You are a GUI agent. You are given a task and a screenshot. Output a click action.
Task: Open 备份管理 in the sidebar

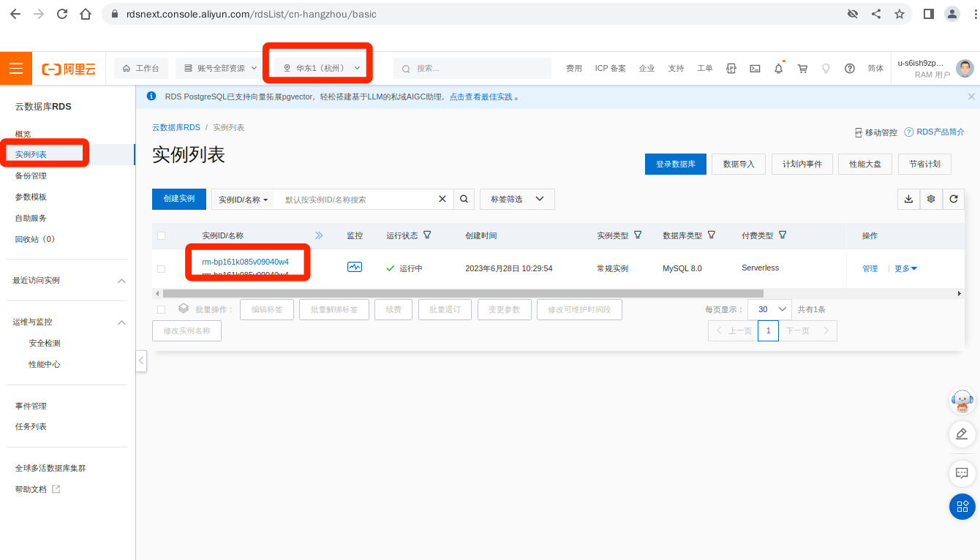[x=31, y=175]
